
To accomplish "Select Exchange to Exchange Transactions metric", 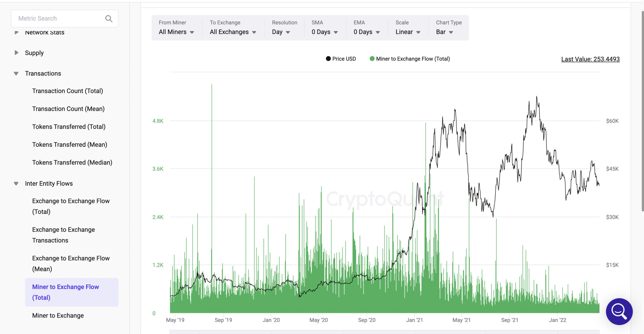I will click(64, 235).
